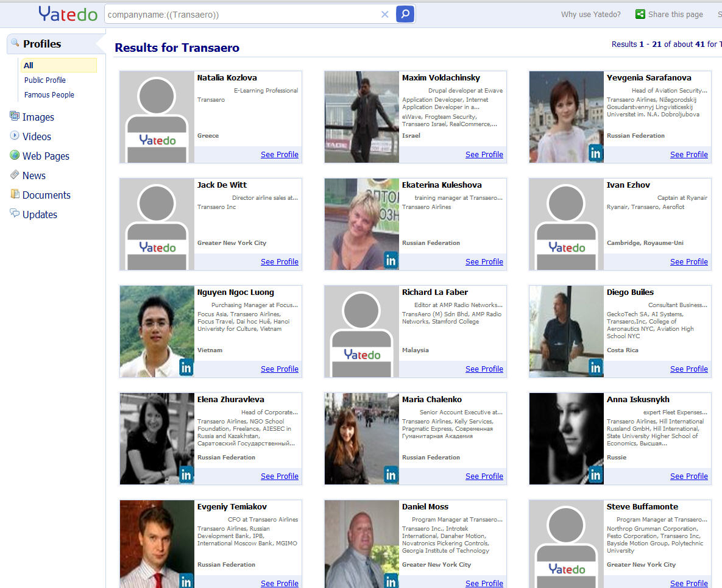Open LinkedIn badge on Elena Zhuravleva's photo

pos(186,475)
